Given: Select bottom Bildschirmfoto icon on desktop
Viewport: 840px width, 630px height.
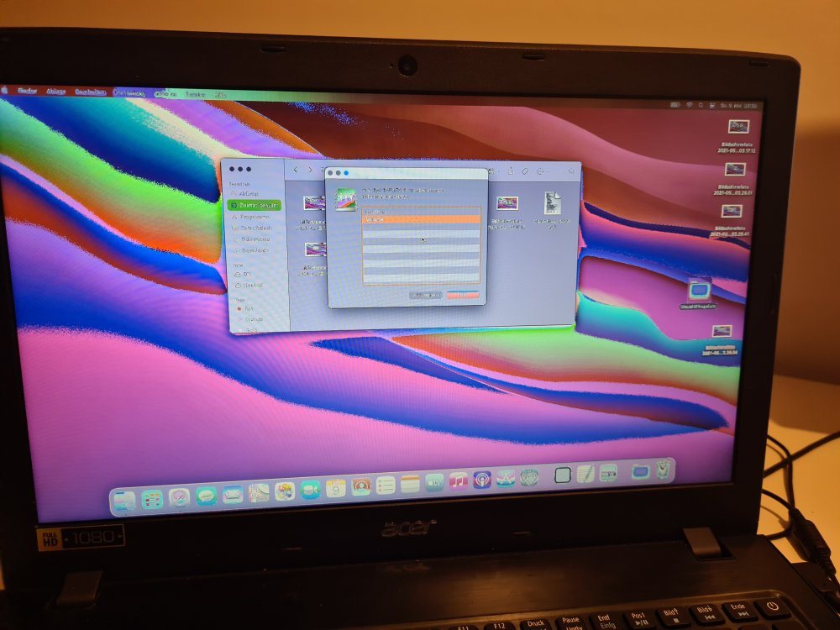Looking at the screenshot, I should [x=722, y=331].
